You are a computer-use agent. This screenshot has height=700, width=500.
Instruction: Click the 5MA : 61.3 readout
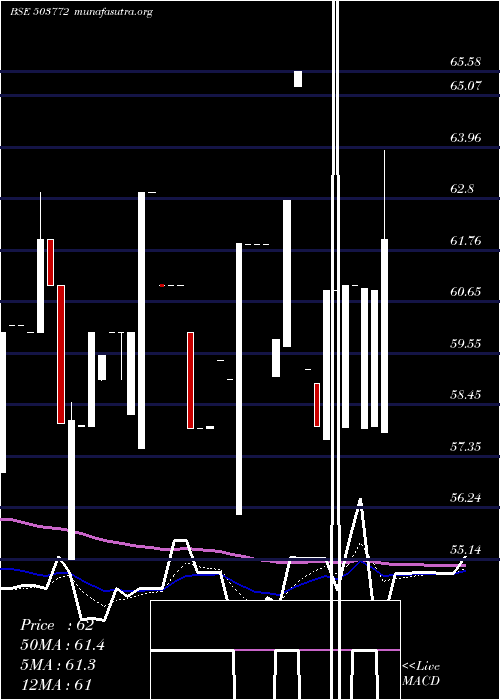pyautogui.click(x=58, y=665)
